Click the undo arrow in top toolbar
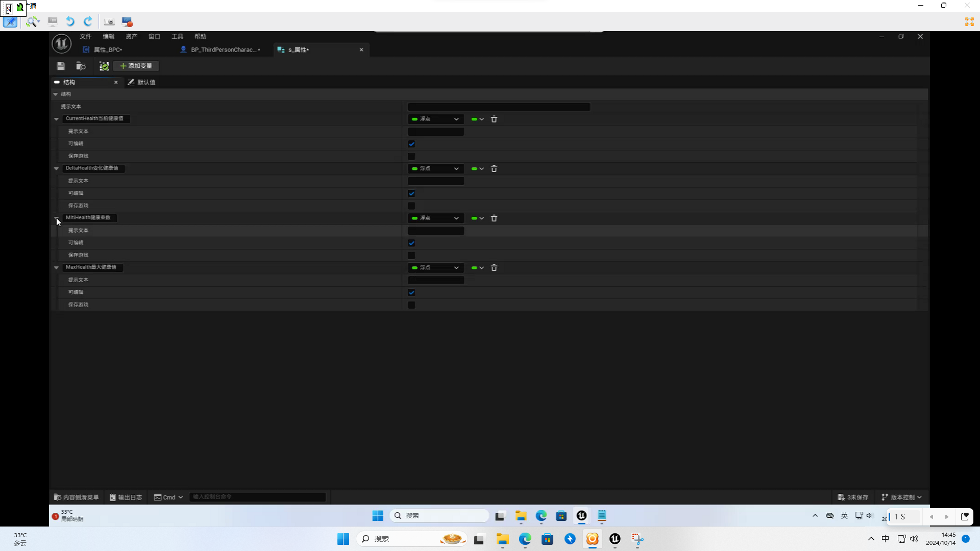980x551 pixels. [70, 21]
